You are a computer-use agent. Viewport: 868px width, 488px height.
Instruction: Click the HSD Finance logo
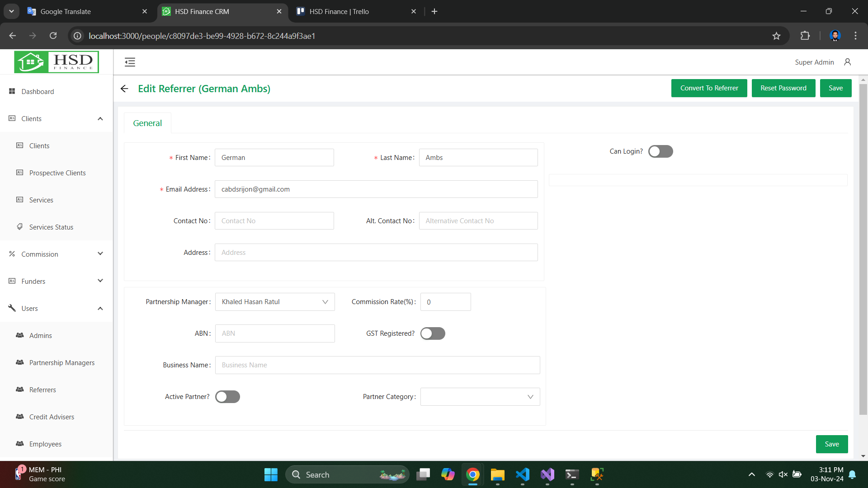click(57, 62)
